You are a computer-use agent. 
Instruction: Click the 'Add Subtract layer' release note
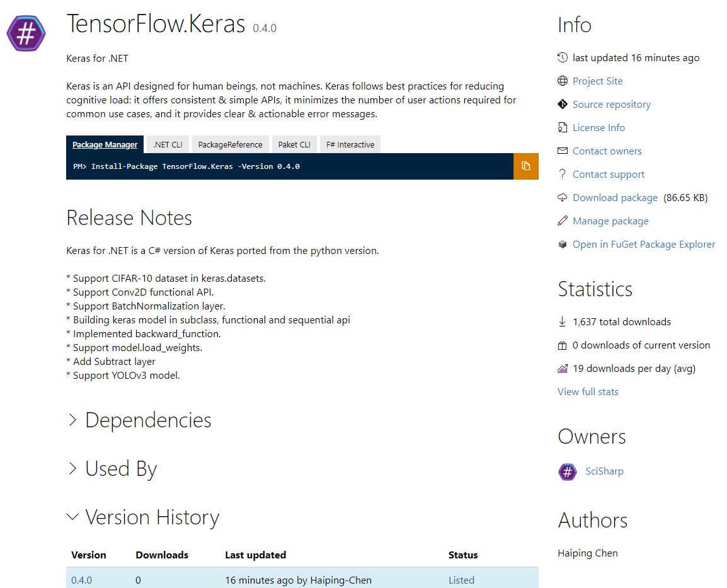point(111,361)
